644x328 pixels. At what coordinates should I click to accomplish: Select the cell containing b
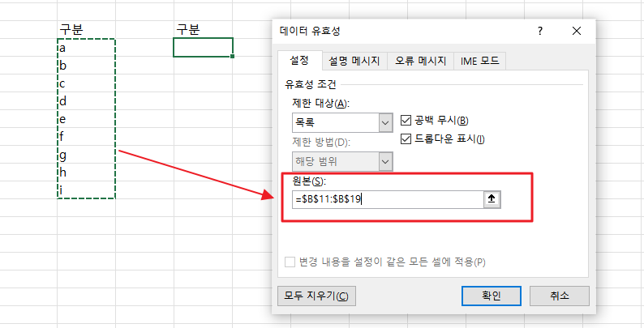point(86,66)
